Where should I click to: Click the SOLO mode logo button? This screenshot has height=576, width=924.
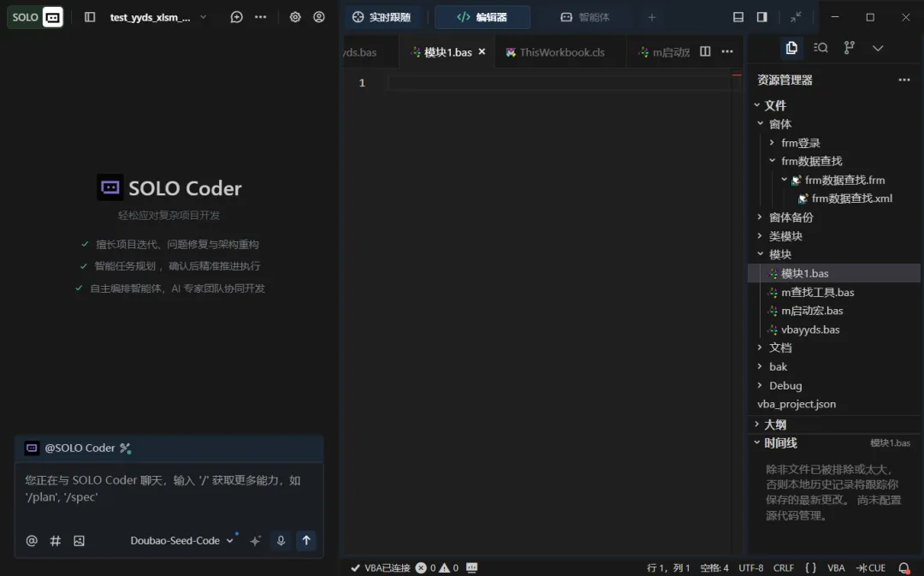(35, 17)
